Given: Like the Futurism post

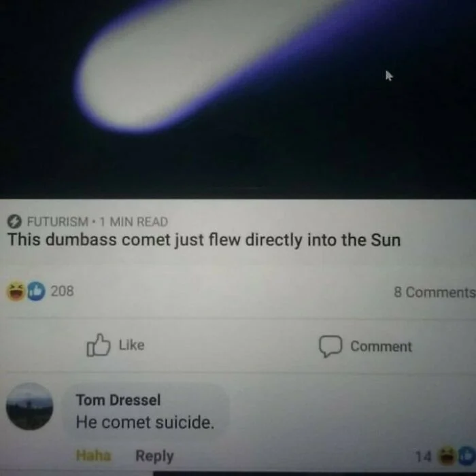Looking at the screenshot, I should coord(116,345).
